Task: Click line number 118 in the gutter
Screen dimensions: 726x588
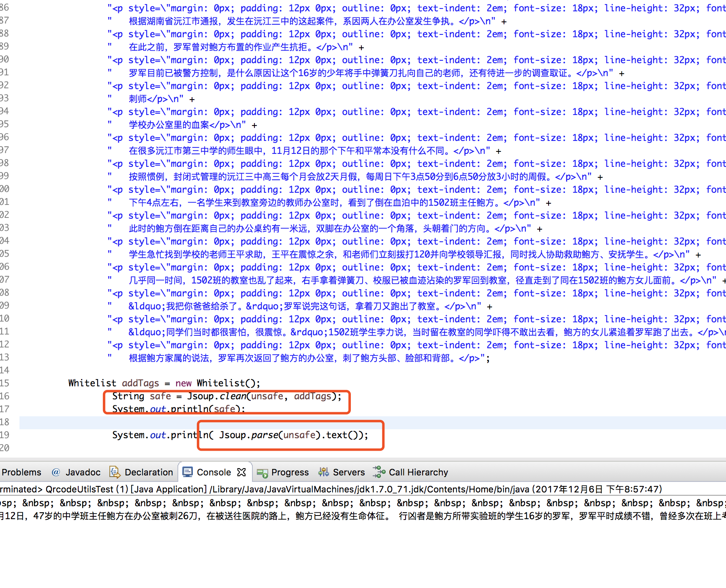Action: [x=6, y=422]
